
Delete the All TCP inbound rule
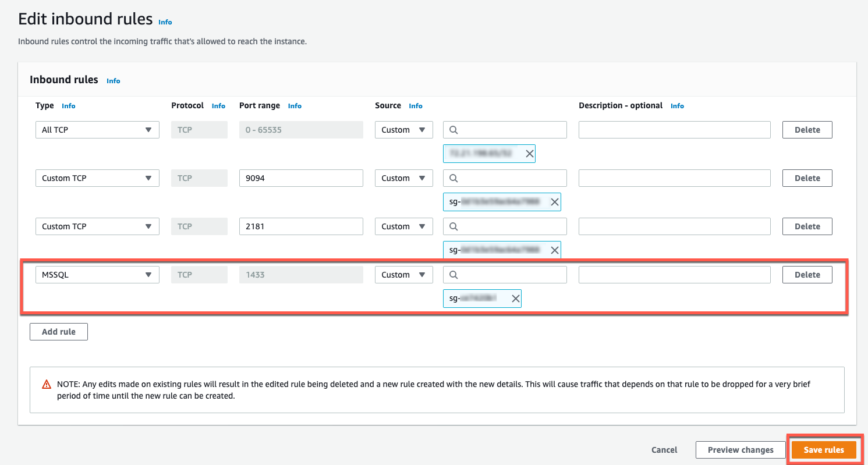coord(807,130)
